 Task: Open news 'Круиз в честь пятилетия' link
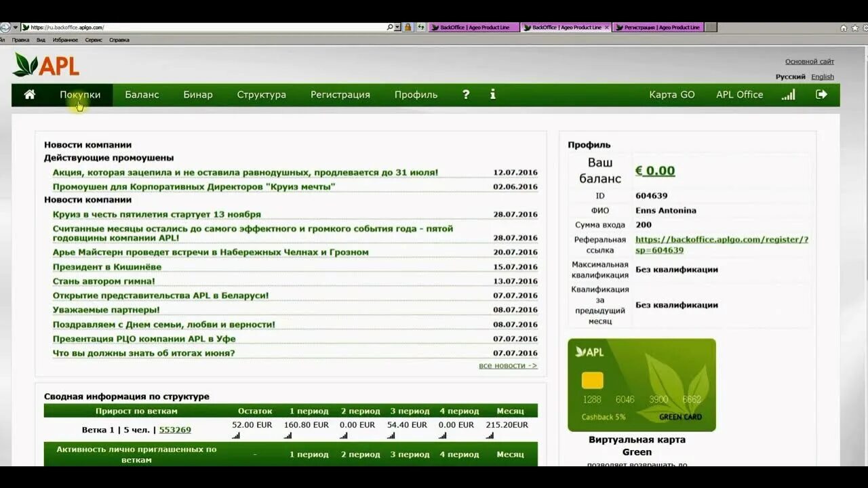tap(157, 214)
